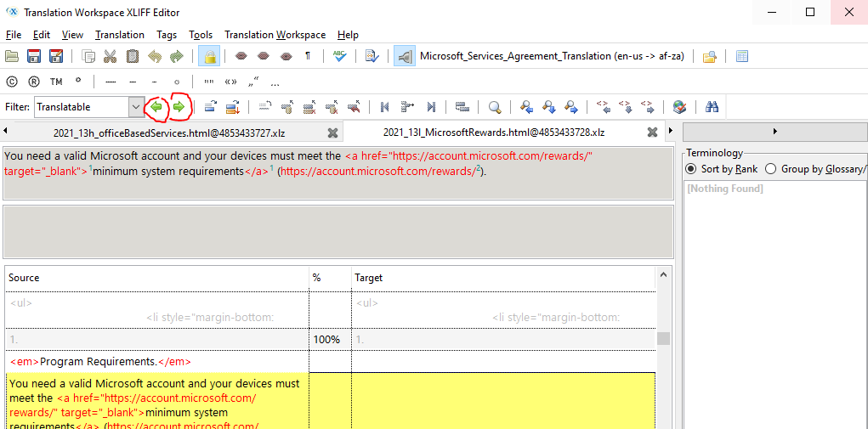The image size is (868, 429).
Task: Toggle the highlighted horn toolbar icon
Action: point(405,56)
